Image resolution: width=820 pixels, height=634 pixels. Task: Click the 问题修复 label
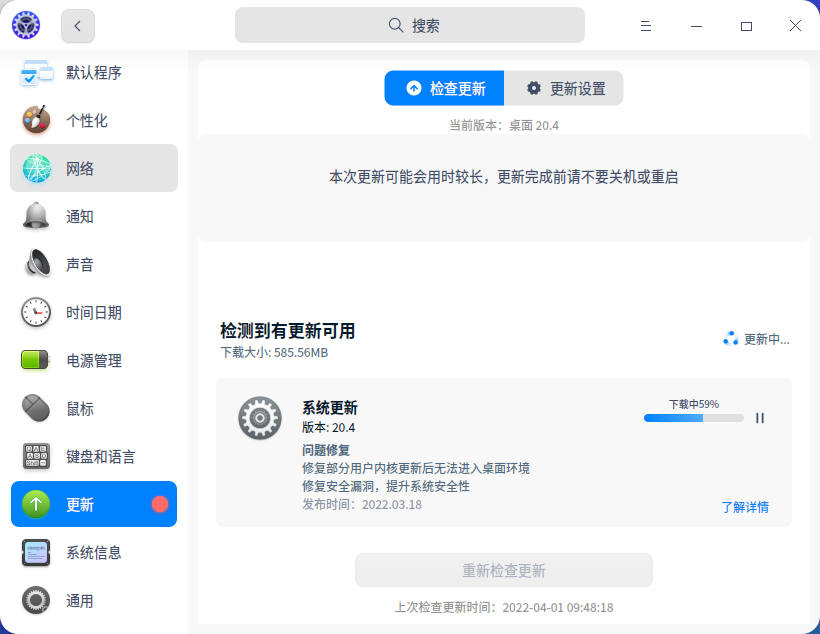coord(326,450)
